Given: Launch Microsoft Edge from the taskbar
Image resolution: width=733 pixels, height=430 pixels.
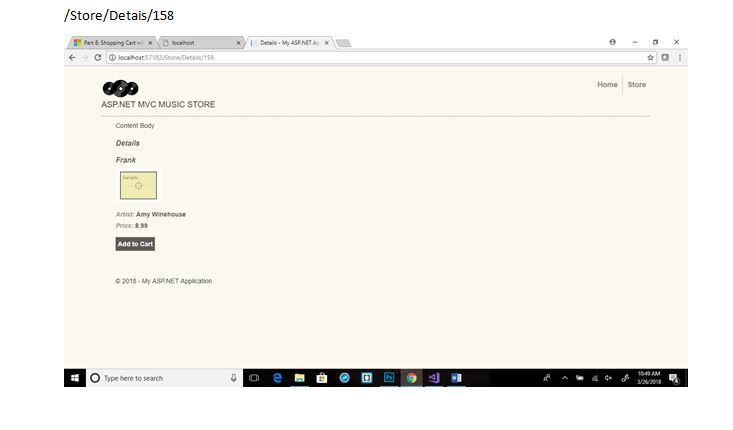Looking at the screenshot, I should click(x=277, y=378).
